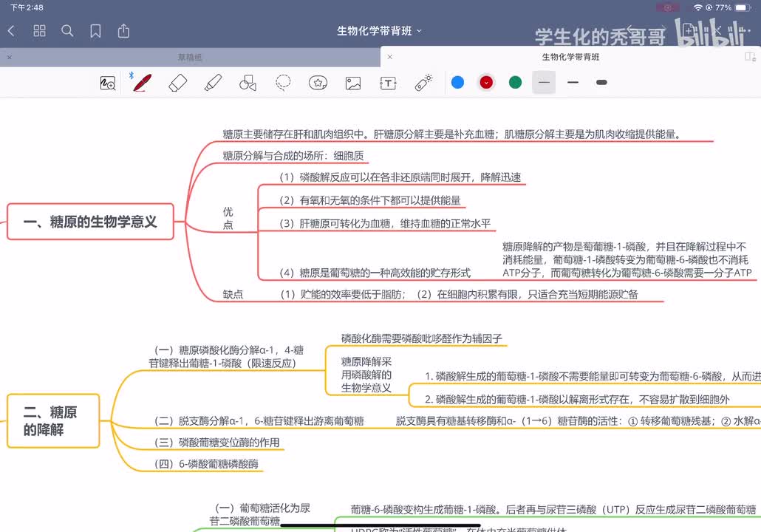Toggle the split view icon at tab bar end
Screen dimensions: 761x532
pyautogui.click(x=751, y=57)
